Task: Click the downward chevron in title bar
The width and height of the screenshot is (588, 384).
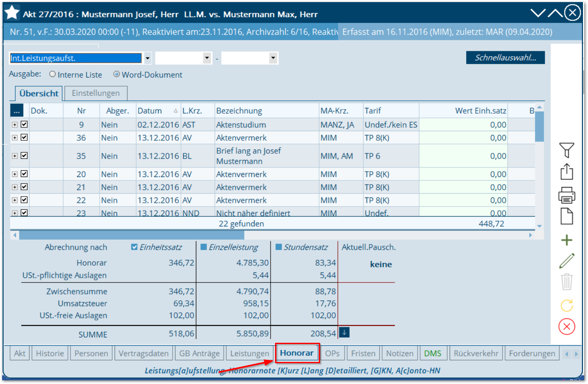Action: [x=538, y=13]
